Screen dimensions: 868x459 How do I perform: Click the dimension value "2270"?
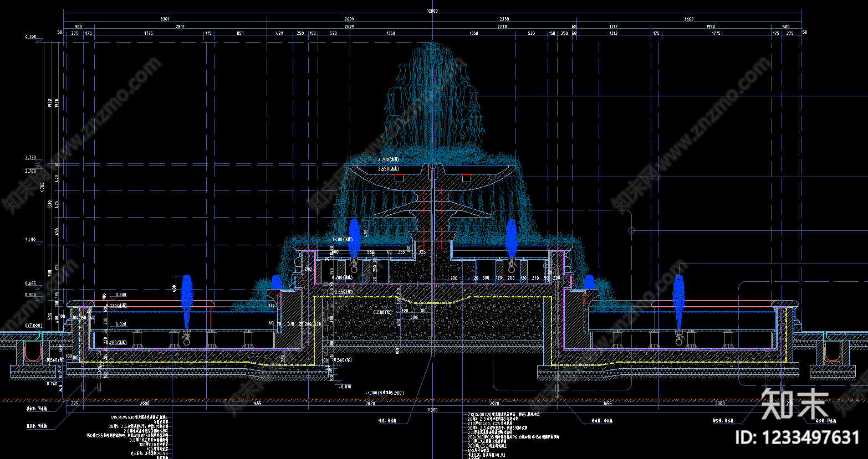point(502,27)
